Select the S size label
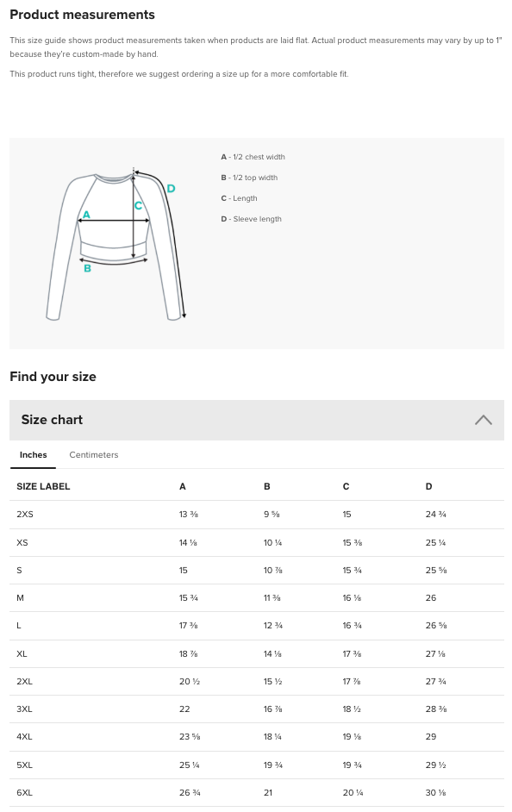The image size is (512, 812). (x=19, y=570)
